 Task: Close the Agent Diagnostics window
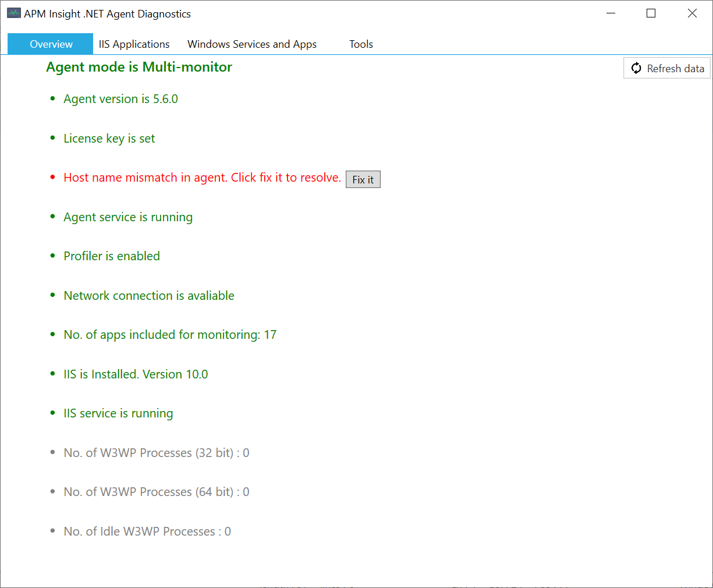coord(691,13)
